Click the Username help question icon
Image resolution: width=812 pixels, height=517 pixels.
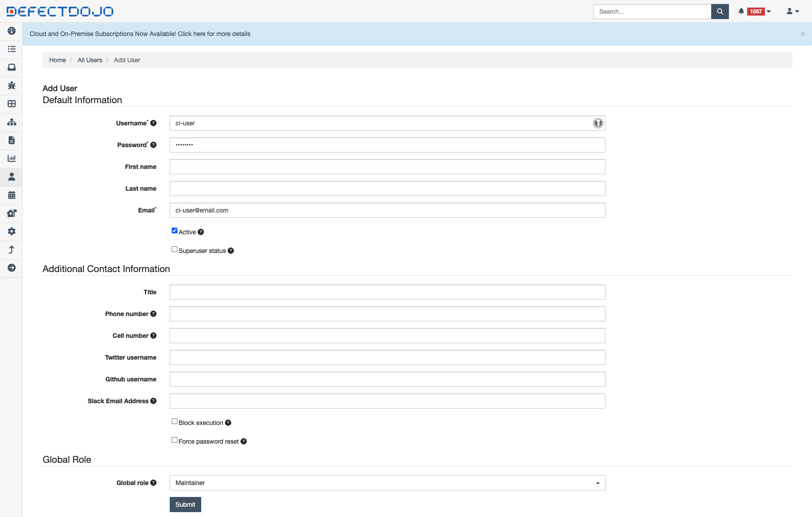(153, 123)
